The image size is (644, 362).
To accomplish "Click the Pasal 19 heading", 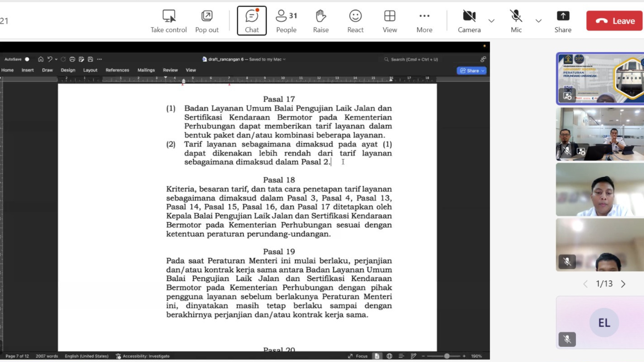I will pyautogui.click(x=279, y=252).
